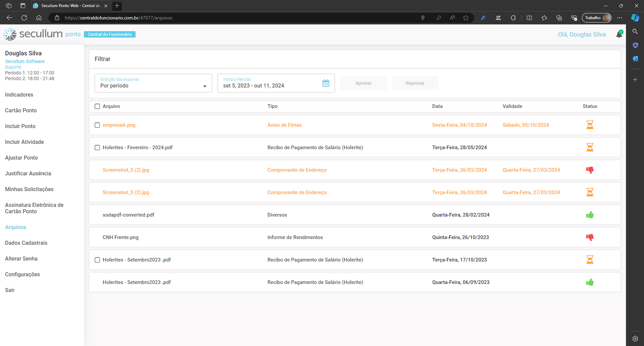Open the browser home page
This screenshot has height=346, width=644.
point(39,18)
